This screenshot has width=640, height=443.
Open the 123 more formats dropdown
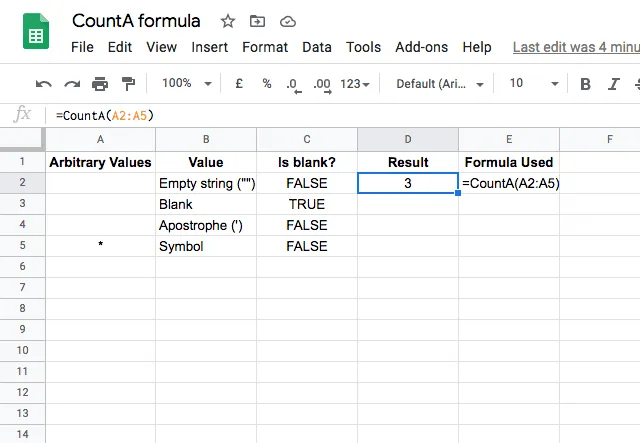coord(355,84)
